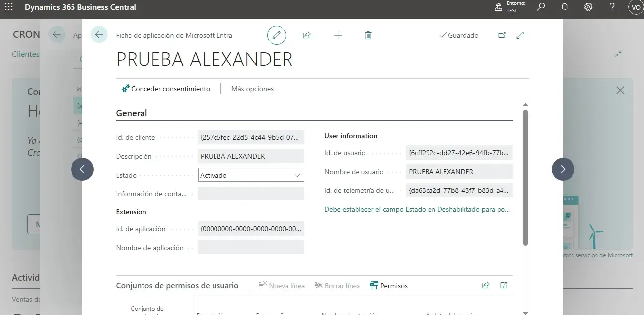Viewport: 644px width, 315px height.
Task: Open the notifications bell
Action: [565, 7]
